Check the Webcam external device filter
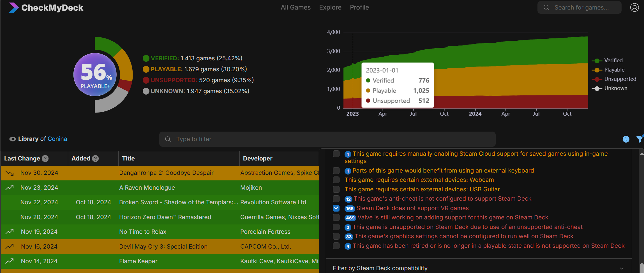 (336, 180)
